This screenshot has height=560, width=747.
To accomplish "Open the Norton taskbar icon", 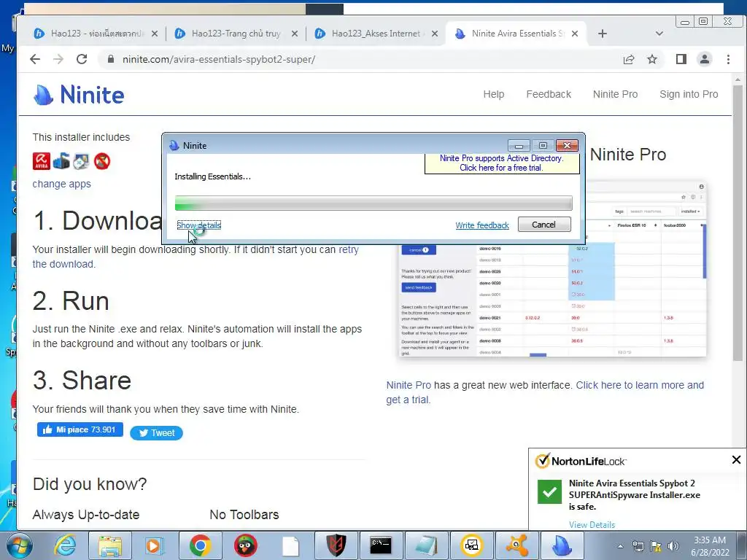I will [472, 545].
